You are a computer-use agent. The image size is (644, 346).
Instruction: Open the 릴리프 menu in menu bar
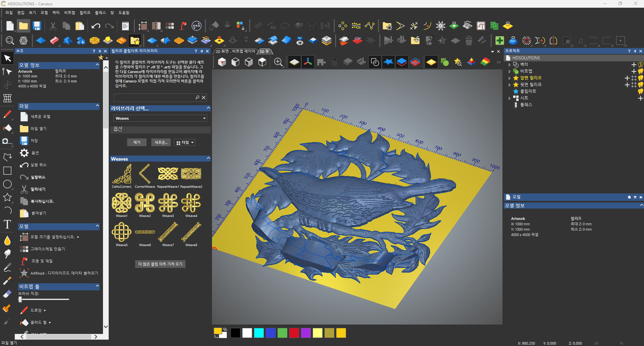[x=85, y=12]
